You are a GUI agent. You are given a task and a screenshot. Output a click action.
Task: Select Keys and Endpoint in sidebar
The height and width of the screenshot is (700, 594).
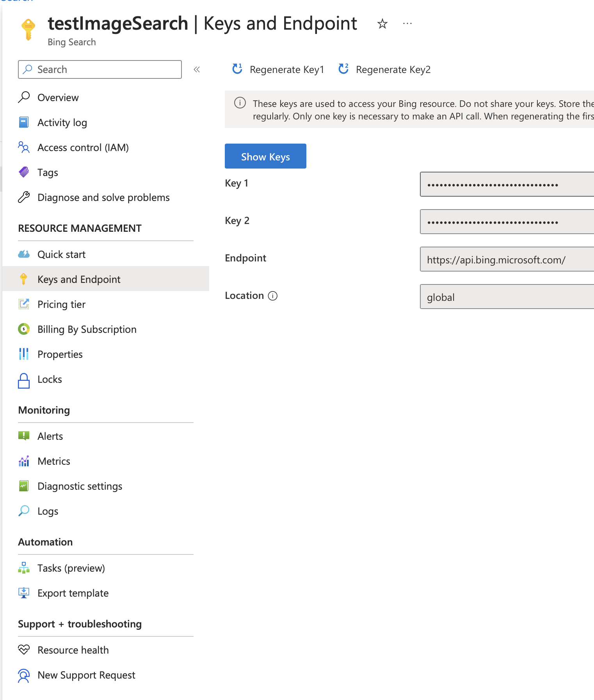105,279
